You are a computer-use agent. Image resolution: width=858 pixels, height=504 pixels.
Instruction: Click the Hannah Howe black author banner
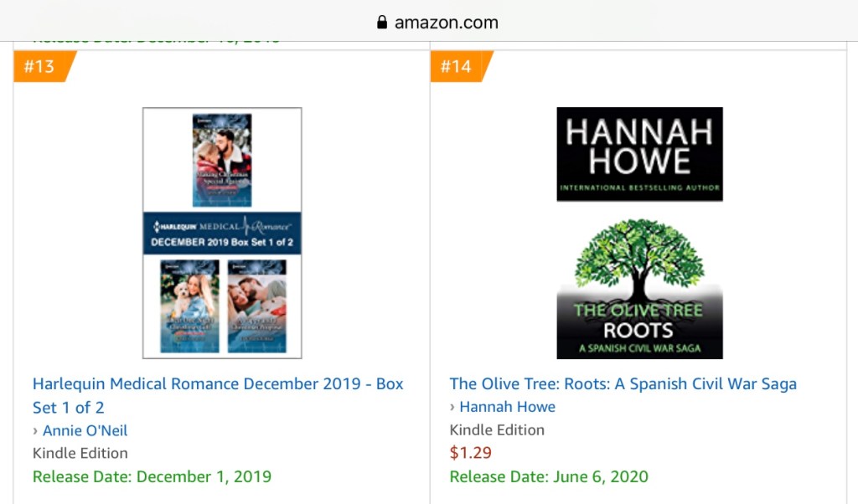point(639,154)
